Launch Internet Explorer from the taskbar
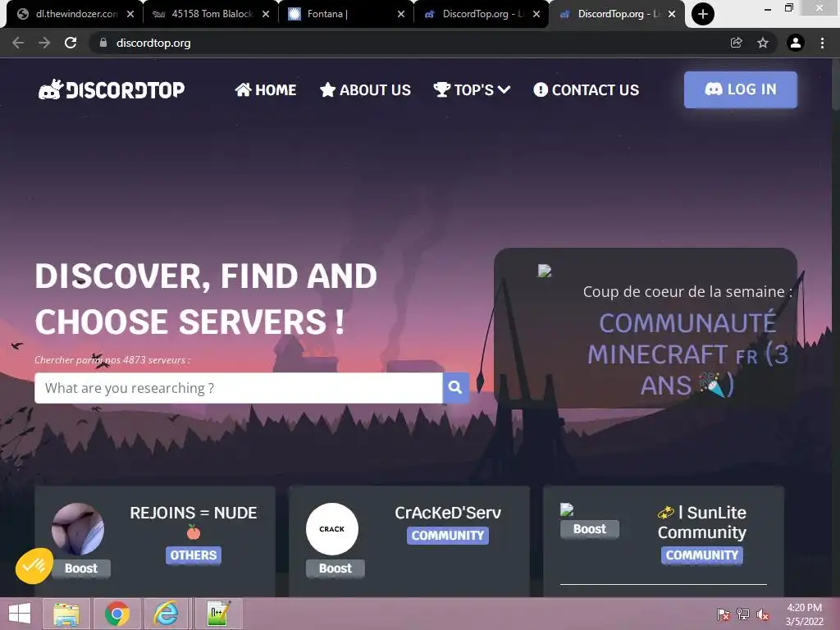840x630 pixels. [x=167, y=614]
